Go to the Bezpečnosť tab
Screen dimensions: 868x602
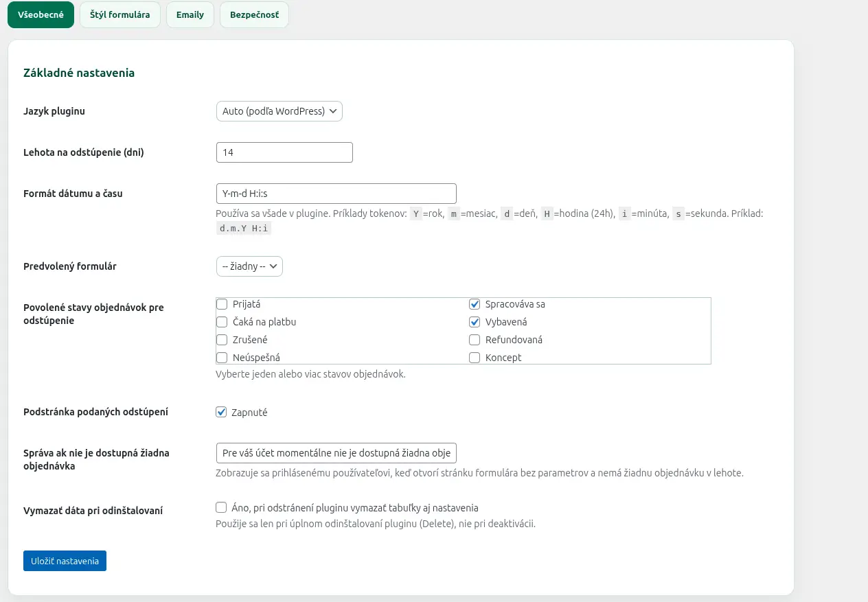point(254,14)
